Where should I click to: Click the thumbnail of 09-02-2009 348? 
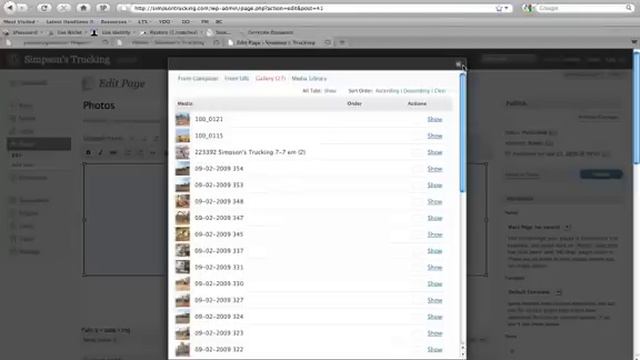[182, 201]
